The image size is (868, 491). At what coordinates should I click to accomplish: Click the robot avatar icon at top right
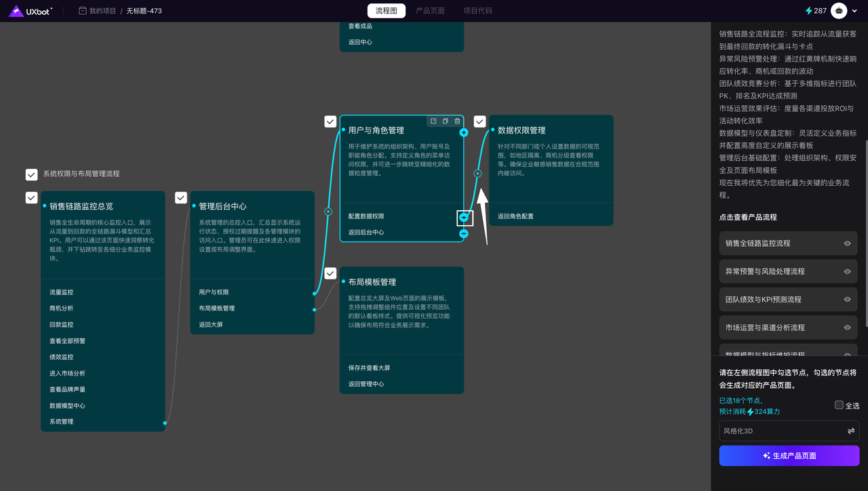coord(840,11)
